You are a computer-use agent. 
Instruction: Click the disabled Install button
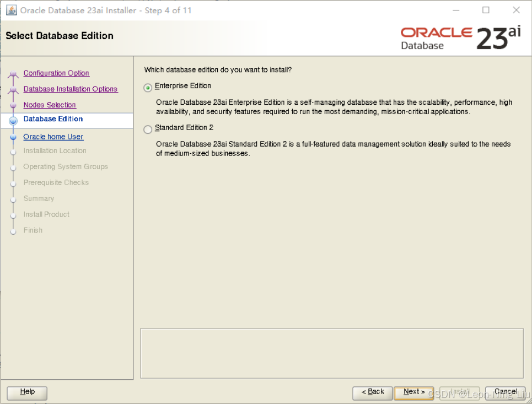(x=460, y=392)
